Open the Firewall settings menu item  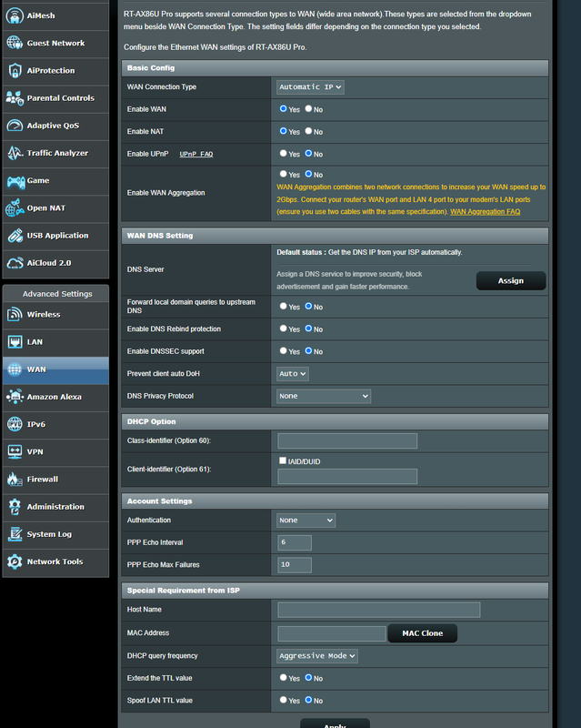[55, 480]
